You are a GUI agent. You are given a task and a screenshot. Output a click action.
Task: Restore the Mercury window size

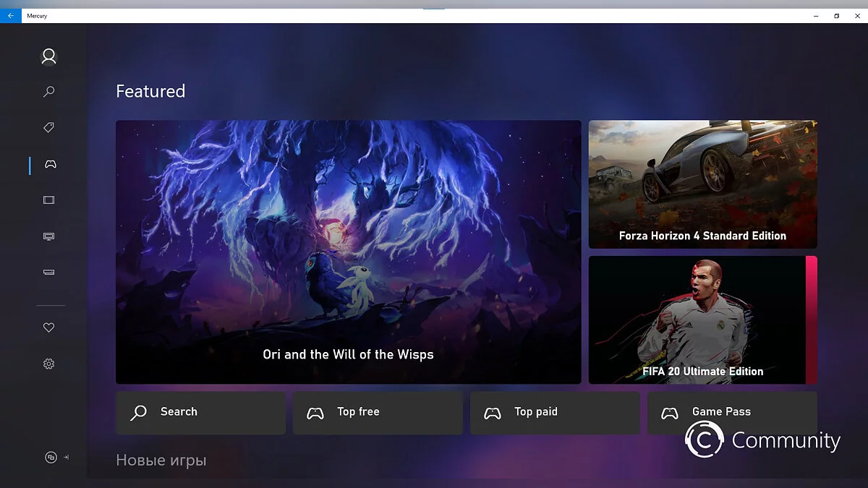[x=836, y=15]
